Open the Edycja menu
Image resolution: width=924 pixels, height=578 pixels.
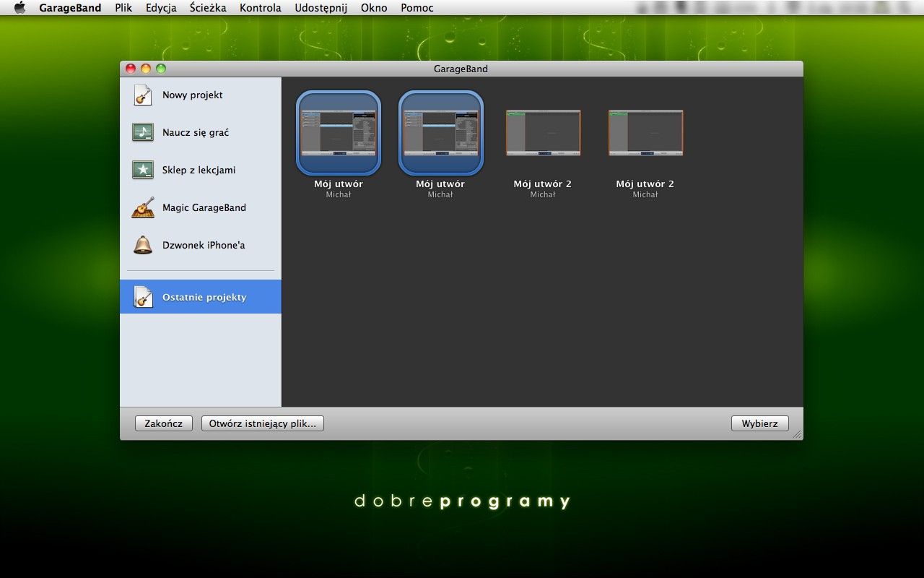click(161, 8)
